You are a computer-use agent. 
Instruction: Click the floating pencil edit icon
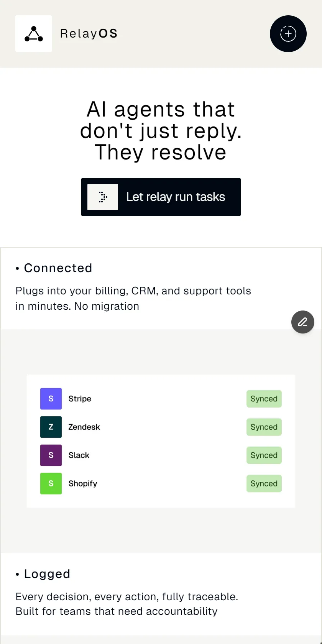pos(303,322)
